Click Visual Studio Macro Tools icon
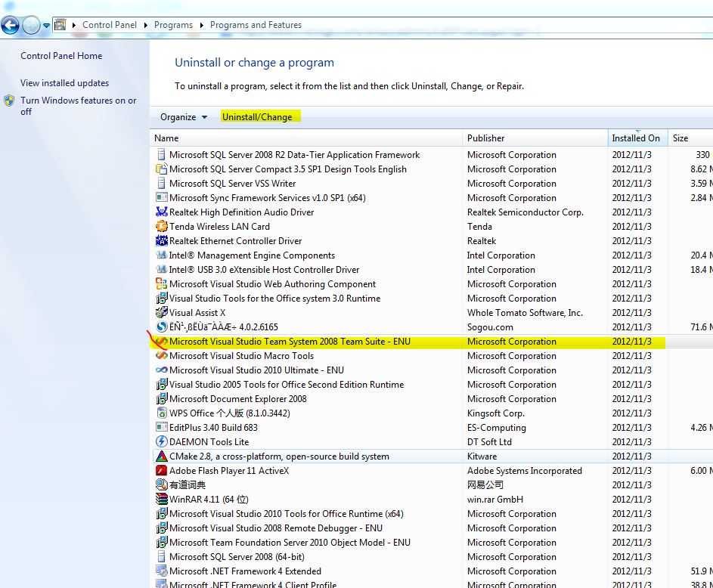This screenshot has width=713, height=588. click(161, 356)
